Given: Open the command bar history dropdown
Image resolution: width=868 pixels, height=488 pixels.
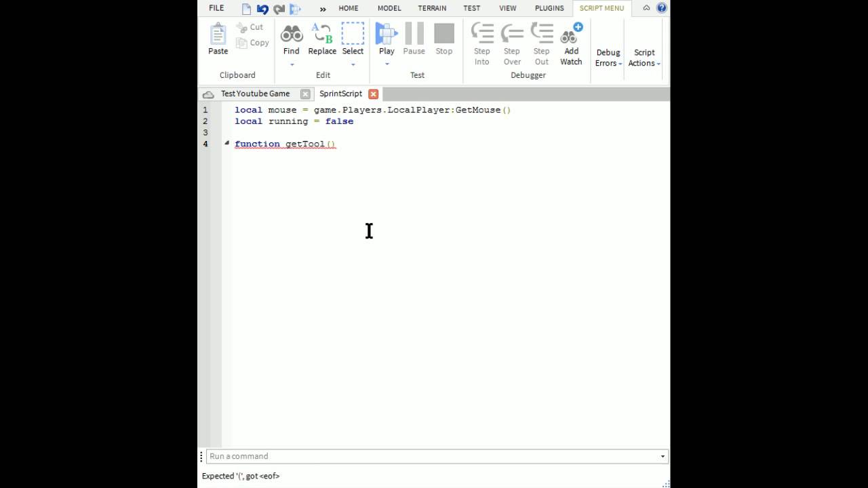Looking at the screenshot, I should 663,457.
